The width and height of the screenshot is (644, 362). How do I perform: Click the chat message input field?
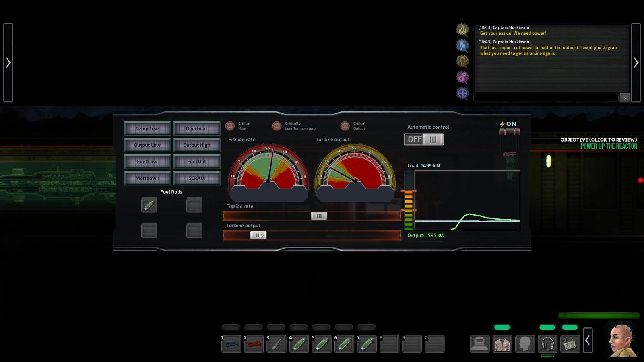(545, 97)
